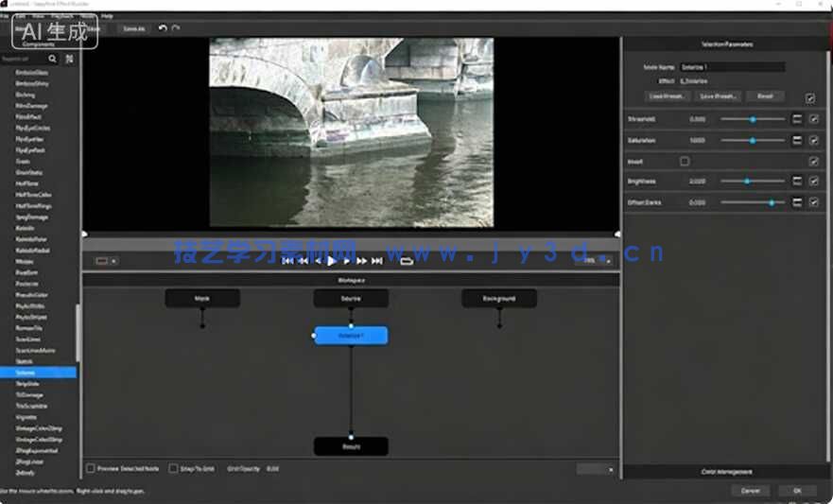Click the magnifier search icon in Components

(52, 59)
